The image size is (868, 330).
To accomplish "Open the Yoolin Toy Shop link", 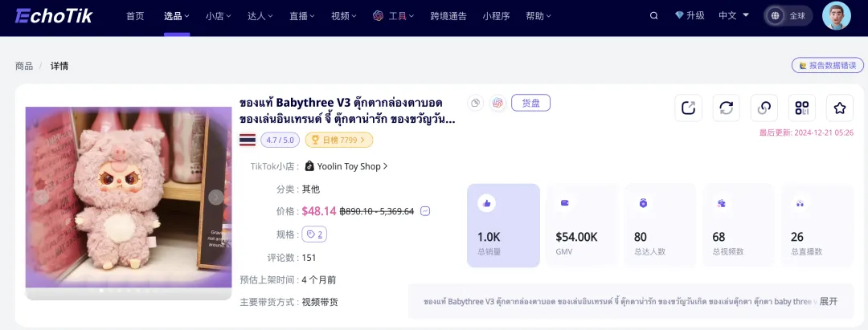I will 353,166.
